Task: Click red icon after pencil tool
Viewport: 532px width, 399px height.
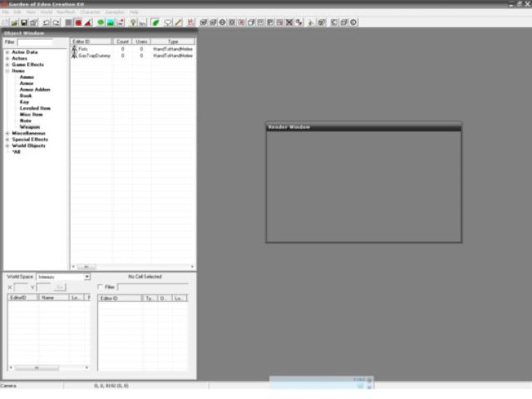Action: [190, 22]
